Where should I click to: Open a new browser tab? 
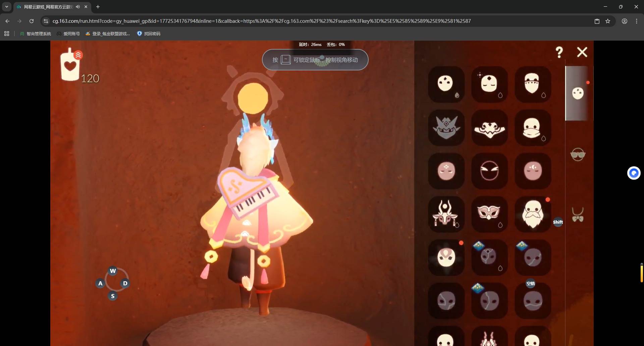click(x=98, y=7)
